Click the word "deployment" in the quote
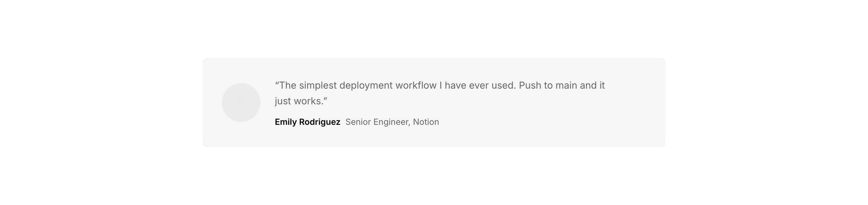This screenshot has width=868, height=205. click(x=366, y=86)
